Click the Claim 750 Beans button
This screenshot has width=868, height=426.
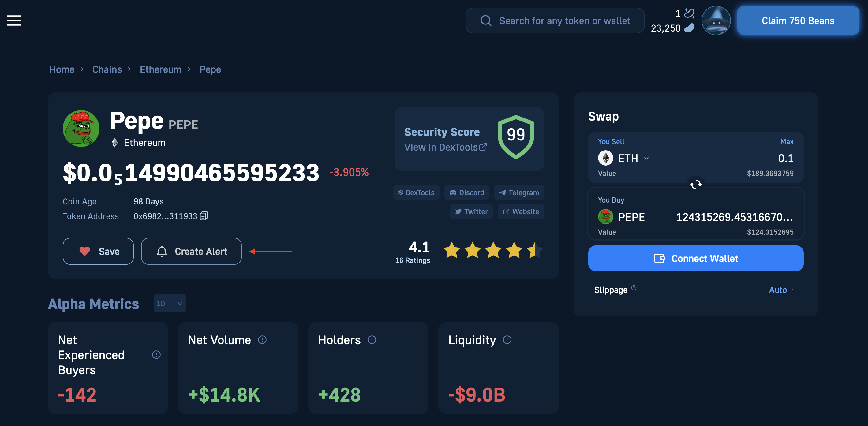point(797,21)
